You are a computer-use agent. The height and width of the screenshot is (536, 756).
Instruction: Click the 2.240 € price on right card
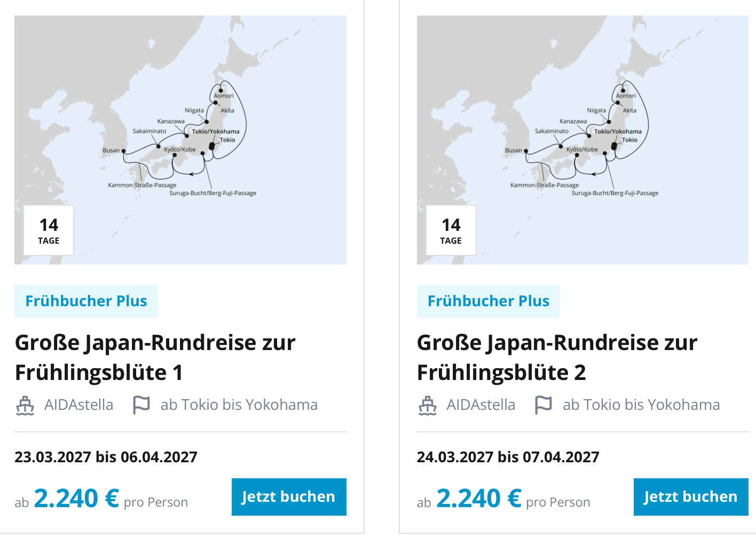pyautogui.click(x=478, y=499)
